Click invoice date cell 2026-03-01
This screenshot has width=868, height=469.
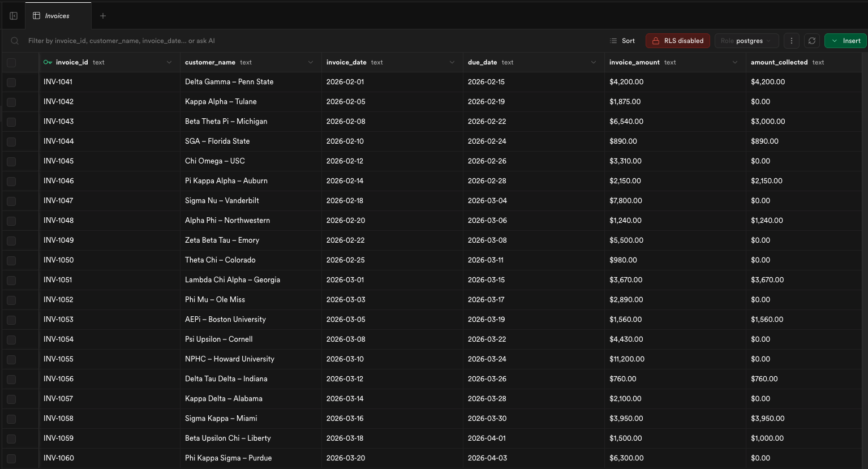[x=392, y=280]
